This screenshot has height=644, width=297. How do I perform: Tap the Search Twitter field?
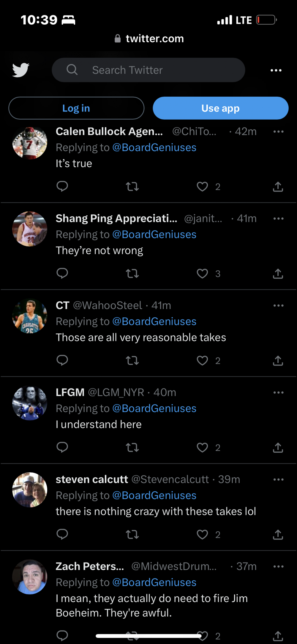coord(148,70)
